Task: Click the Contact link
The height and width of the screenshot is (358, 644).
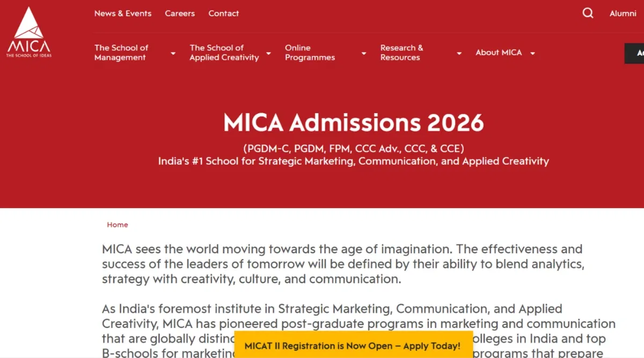Action: pyautogui.click(x=224, y=13)
